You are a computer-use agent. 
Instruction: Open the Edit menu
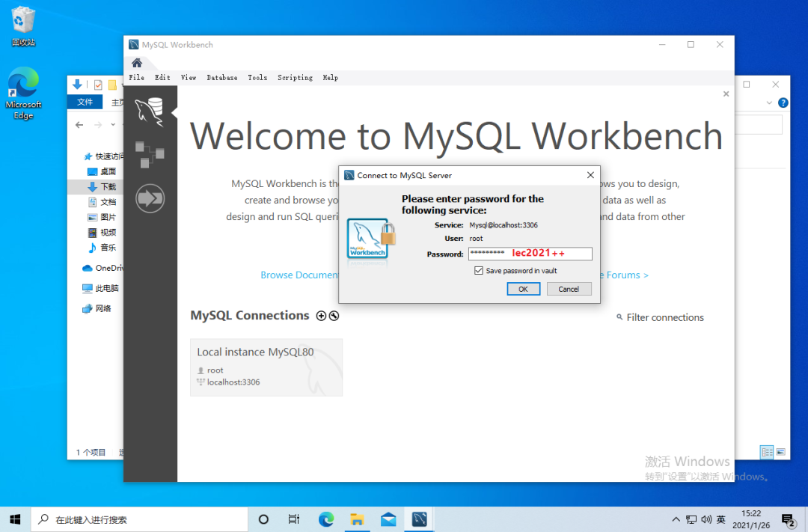point(162,77)
